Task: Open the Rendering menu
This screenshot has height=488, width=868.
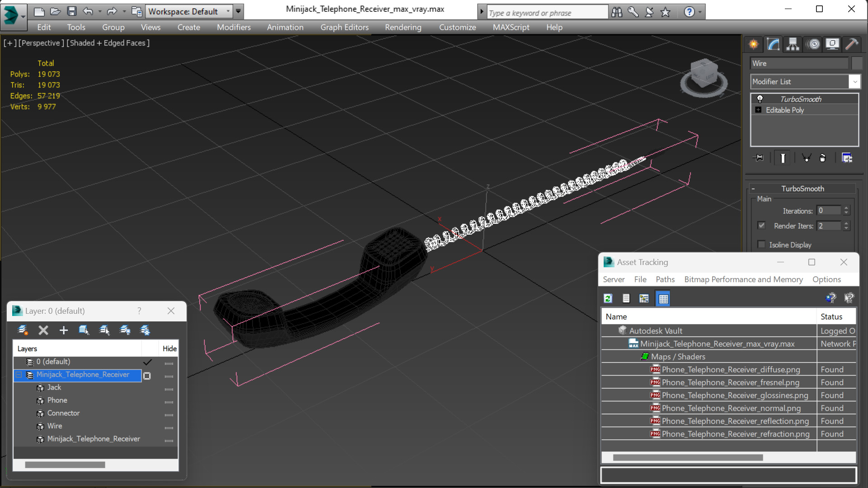Action: pos(403,27)
